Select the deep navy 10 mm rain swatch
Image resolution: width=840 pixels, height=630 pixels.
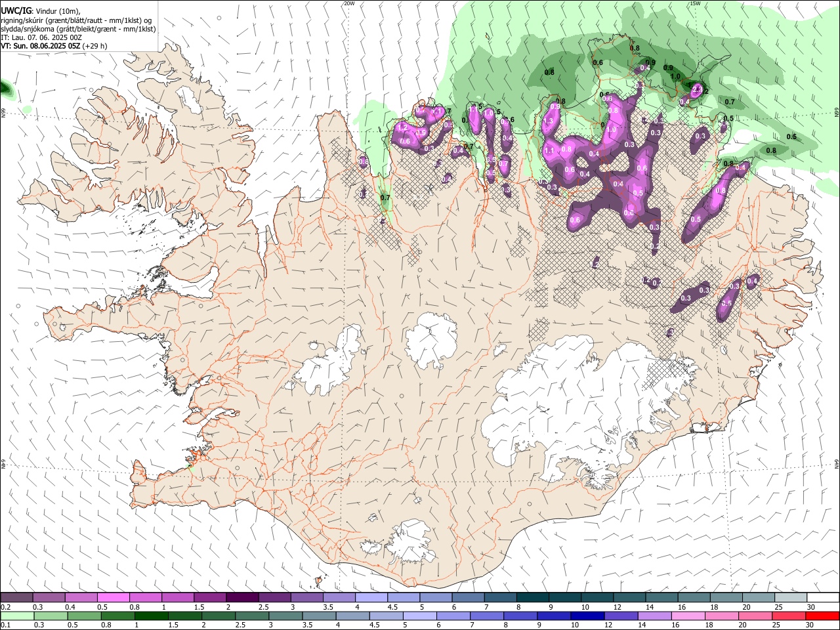[x=587, y=616]
